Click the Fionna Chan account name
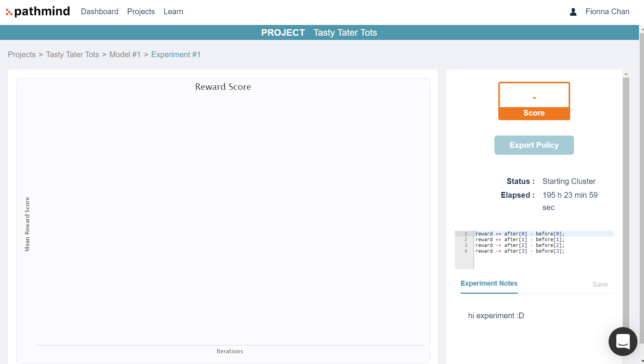The width and height of the screenshot is (644, 364). (607, 12)
